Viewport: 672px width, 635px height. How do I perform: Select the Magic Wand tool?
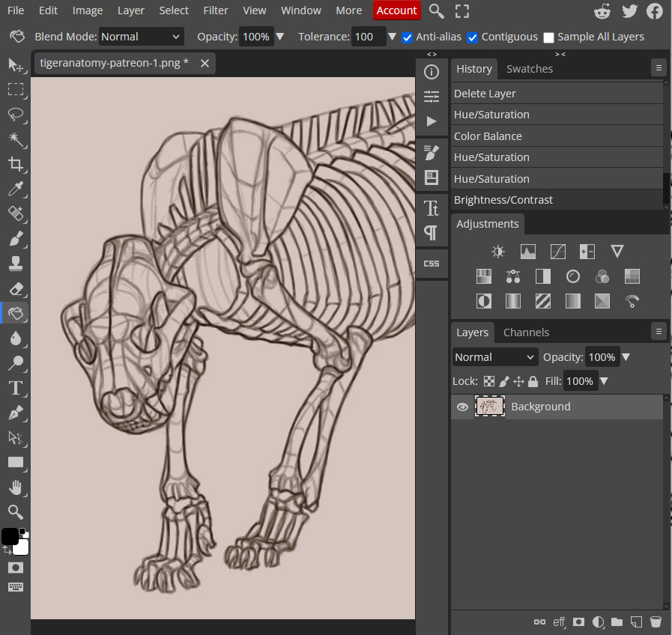pyautogui.click(x=15, y=139)
